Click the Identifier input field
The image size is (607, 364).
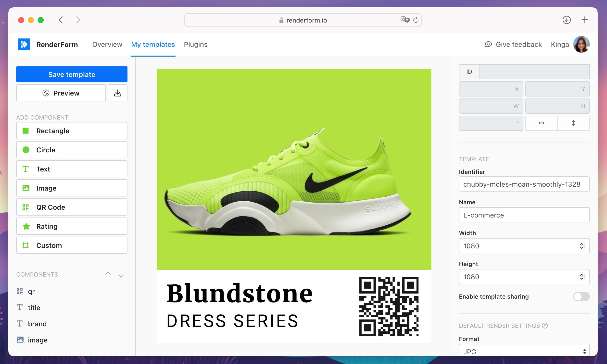[x=524, y=184]
